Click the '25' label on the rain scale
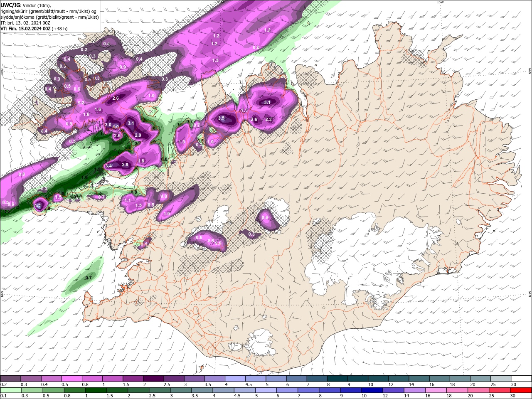 (493, 396)
